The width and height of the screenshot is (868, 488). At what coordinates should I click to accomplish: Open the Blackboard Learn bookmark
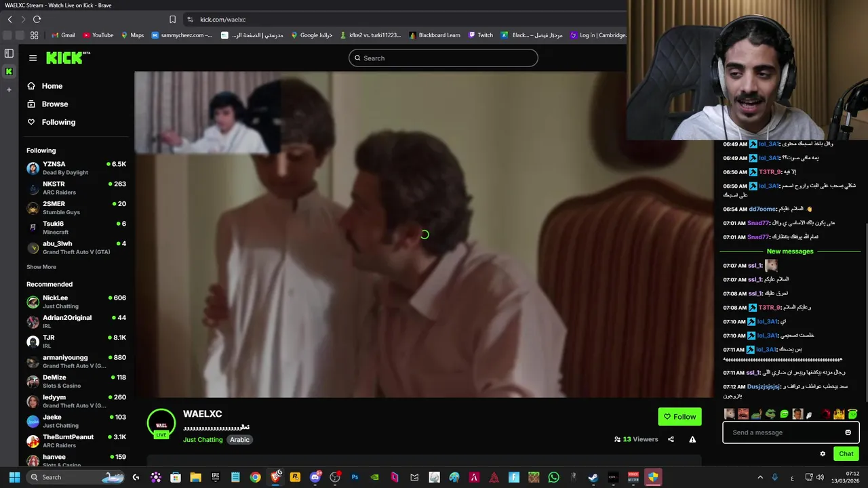(435, 35)
